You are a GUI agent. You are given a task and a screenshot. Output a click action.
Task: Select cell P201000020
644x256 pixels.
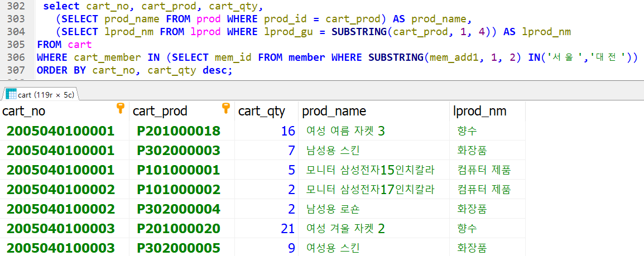coord(181,228)
